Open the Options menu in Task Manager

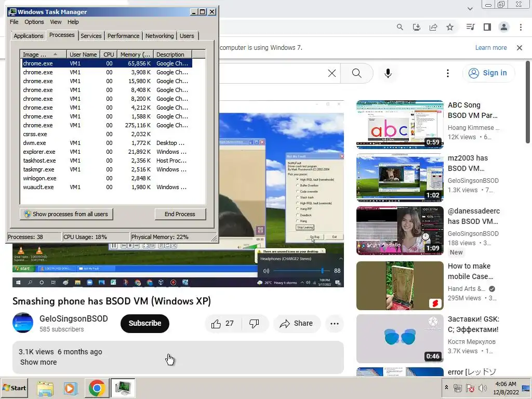point(34,22)
